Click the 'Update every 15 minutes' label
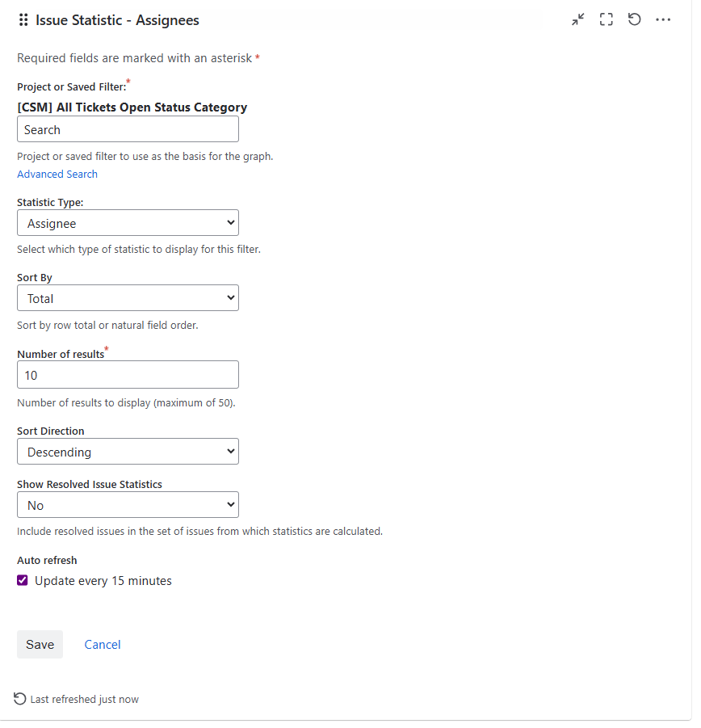701x728 pixels. tap(102, 580)
